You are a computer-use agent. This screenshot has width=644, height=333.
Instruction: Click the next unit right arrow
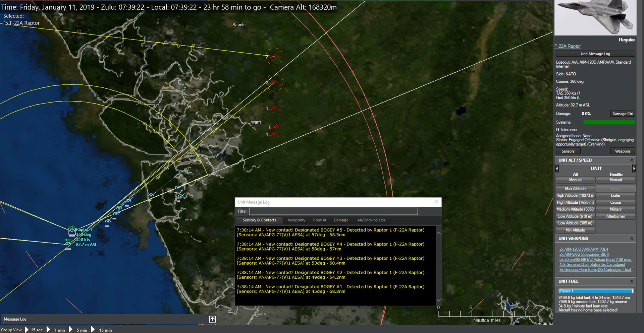pyautogui.click(x=634, y=169)
